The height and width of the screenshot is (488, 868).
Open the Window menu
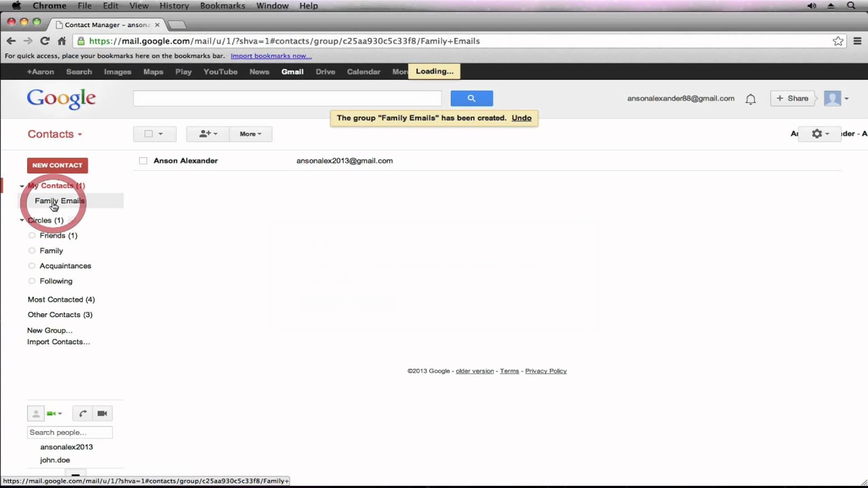(273, 5)
